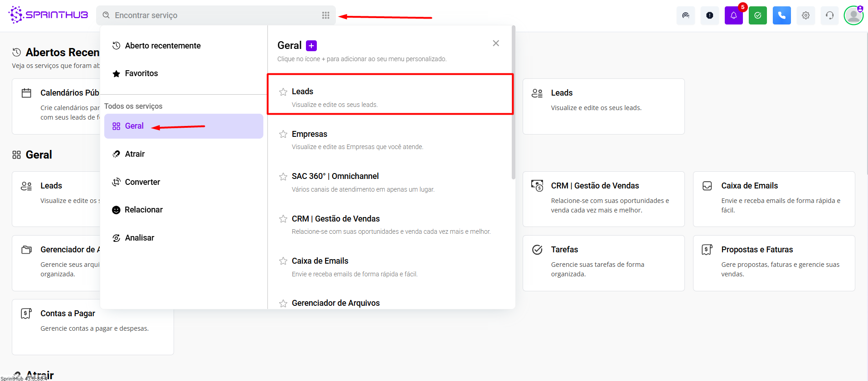Click the green check tasks icon
868x381 pixels.
[757, 15]
